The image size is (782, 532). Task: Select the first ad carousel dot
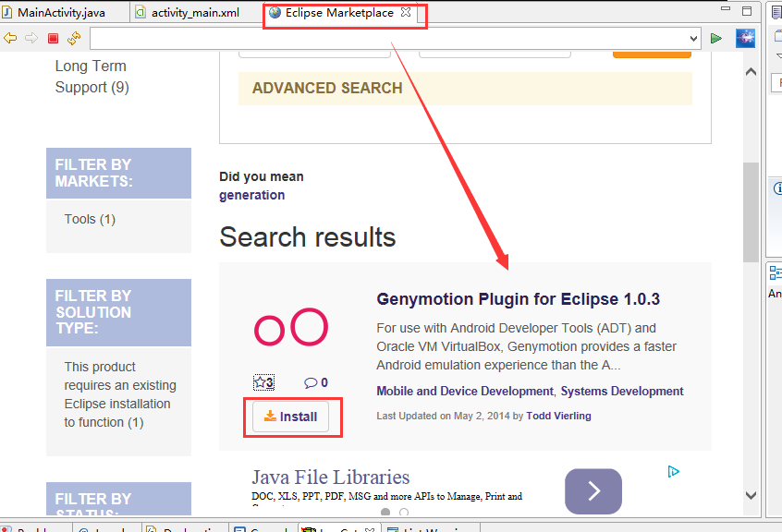(385, 512)
